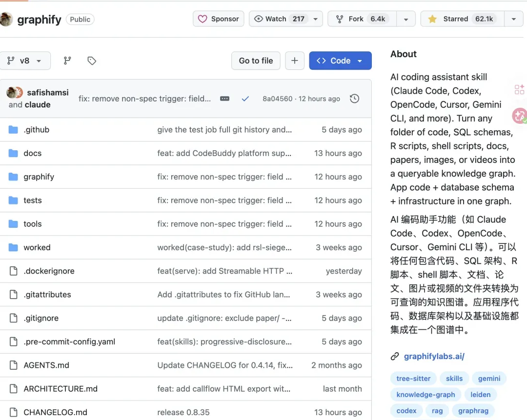Click the AGENTS.md file icon
Image resolution: width=527 pixels, height=420 pixels.
[14, 365]
